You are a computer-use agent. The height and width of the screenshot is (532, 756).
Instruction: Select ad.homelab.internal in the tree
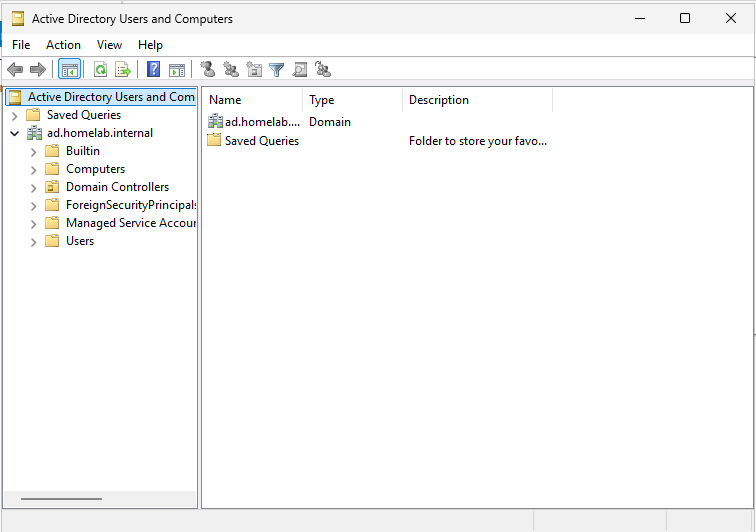[100, 133]
